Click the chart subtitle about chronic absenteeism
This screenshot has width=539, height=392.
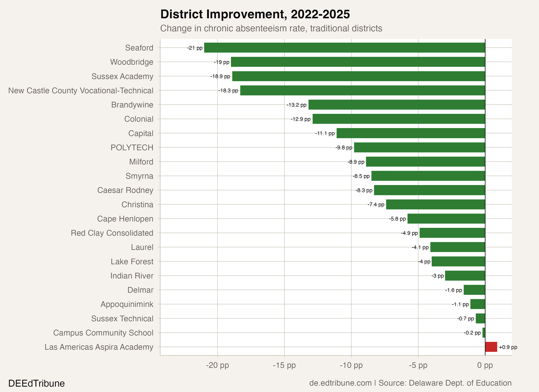271,28
